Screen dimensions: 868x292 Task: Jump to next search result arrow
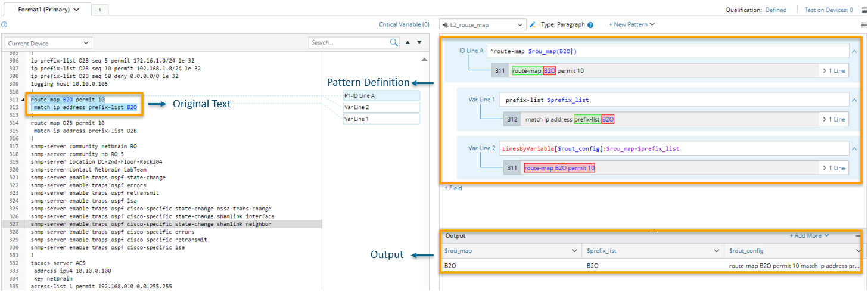pos(419,42)
